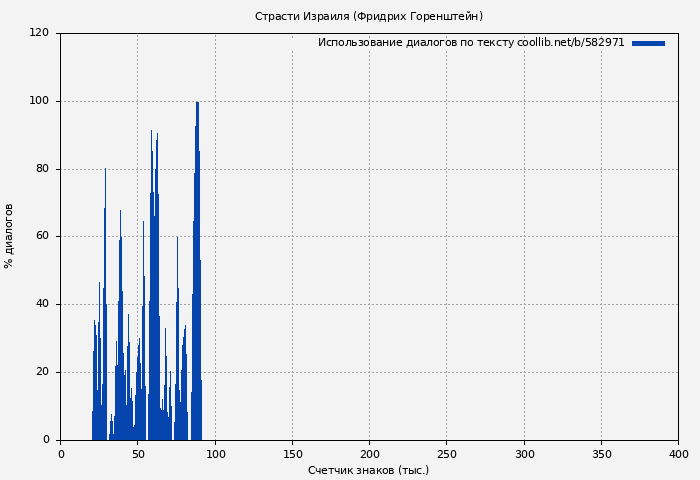The image size is (700, 480).
Task: Click the 60 tick label on y-axis
Action: pyautogui.click(x=42, y=237)
